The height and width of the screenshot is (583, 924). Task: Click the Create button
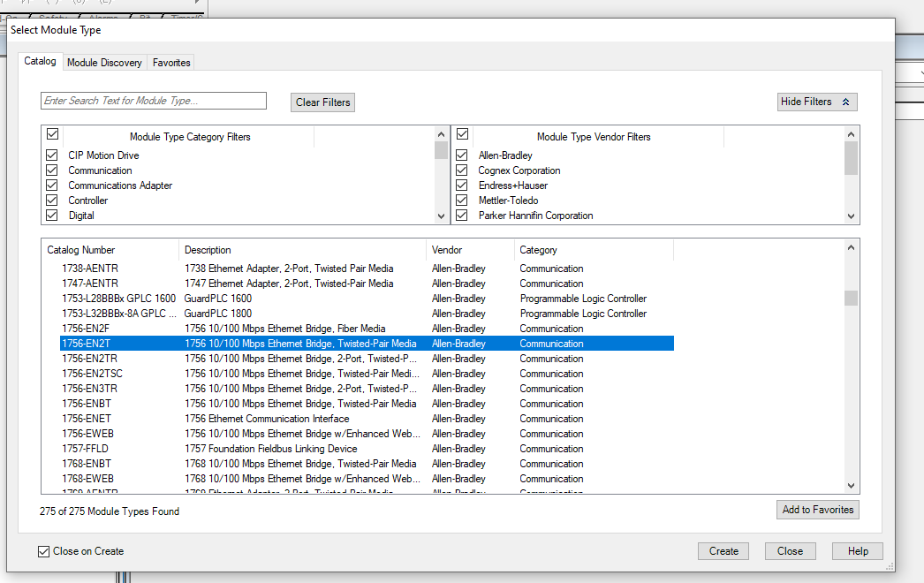723,551
